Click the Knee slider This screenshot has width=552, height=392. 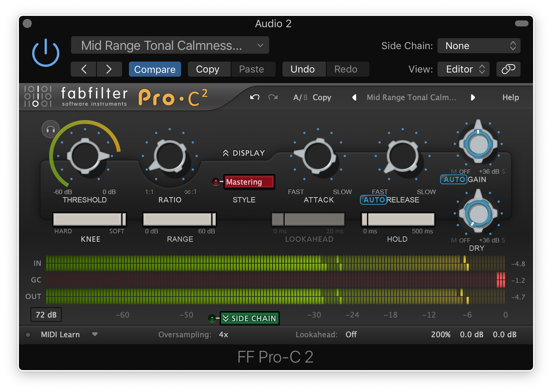[x=90, y=219]
